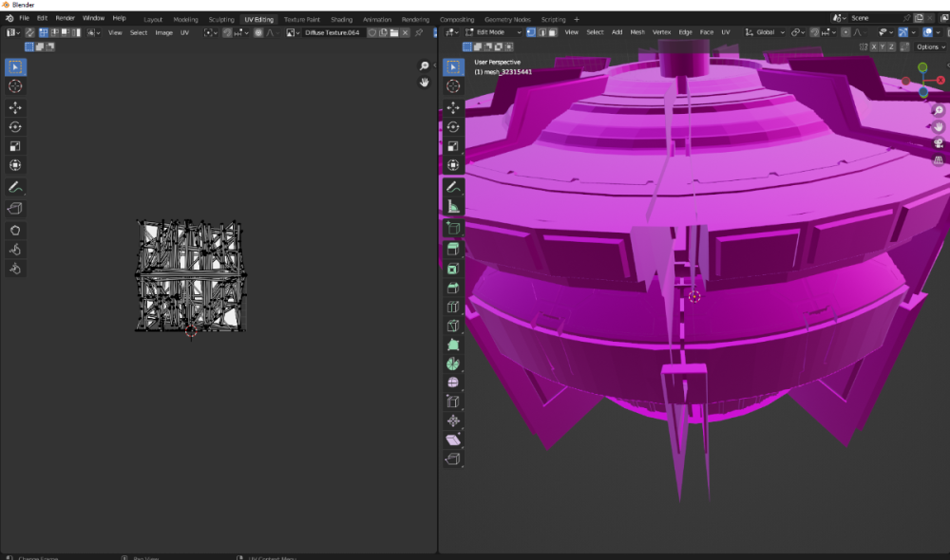Open the Options dropdown in 3D viewport
Image resolution: width=950 pixels, height=560 pixels.
[x=930, y=47]
